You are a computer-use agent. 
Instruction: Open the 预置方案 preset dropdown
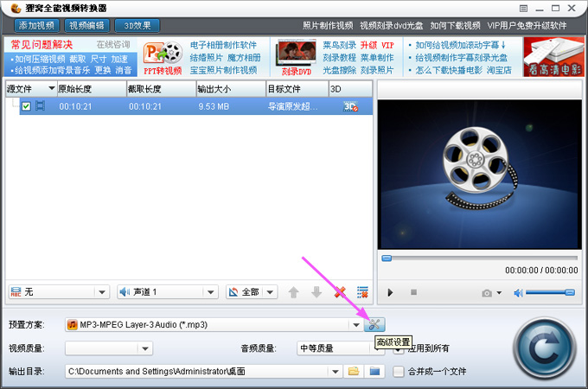[356, 325]
